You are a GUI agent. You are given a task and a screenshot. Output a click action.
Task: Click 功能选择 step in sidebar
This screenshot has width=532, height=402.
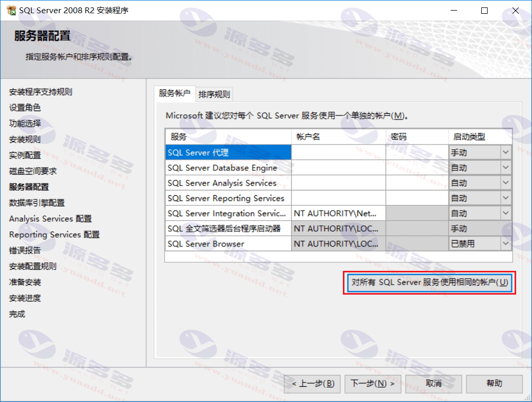point(25,123)
